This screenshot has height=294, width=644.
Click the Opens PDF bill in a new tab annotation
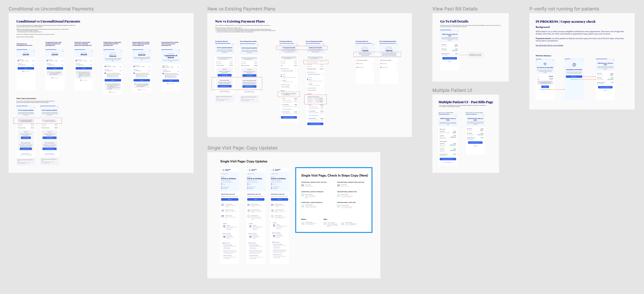tap(476, 55)
